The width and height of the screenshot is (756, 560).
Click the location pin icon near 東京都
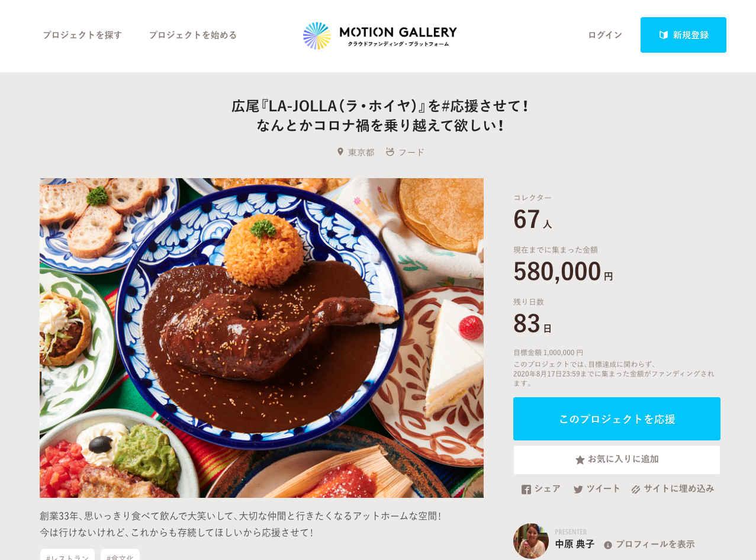340,152
